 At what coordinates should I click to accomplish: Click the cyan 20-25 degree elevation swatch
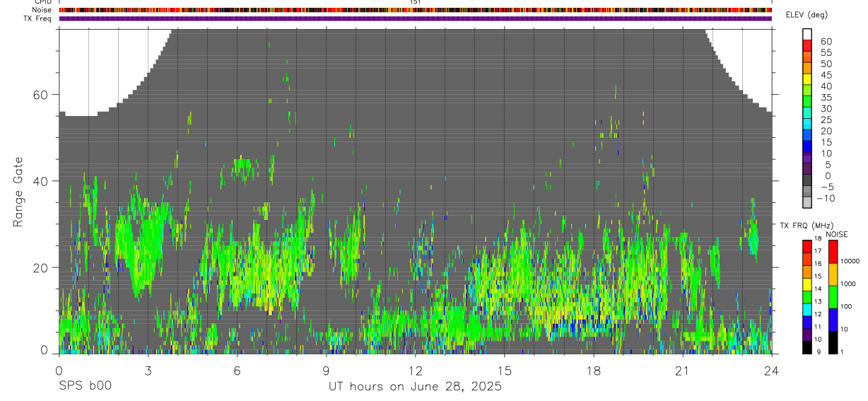[x=807, y=123]
